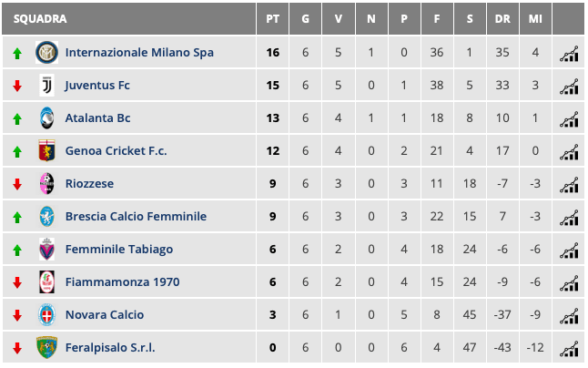The height and width of the screenshot is (368, 588).
Task: Click the Juventus Fc logo icon
Action: pos(46,86)
